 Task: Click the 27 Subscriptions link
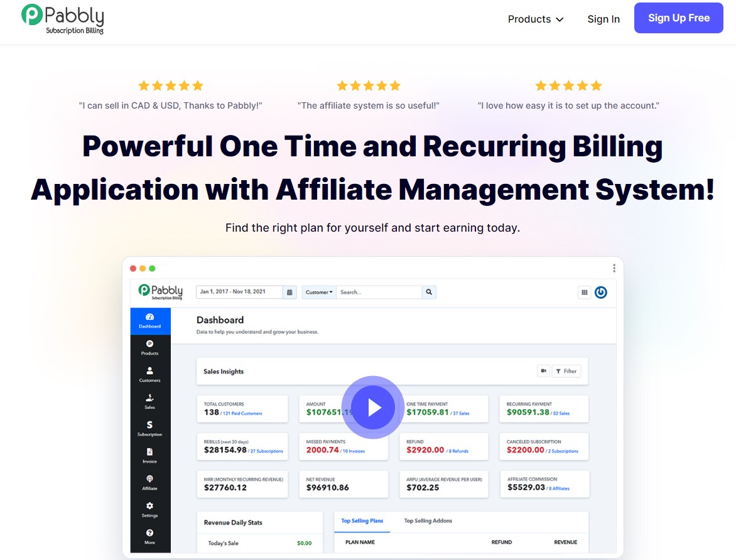click(267, 451)
